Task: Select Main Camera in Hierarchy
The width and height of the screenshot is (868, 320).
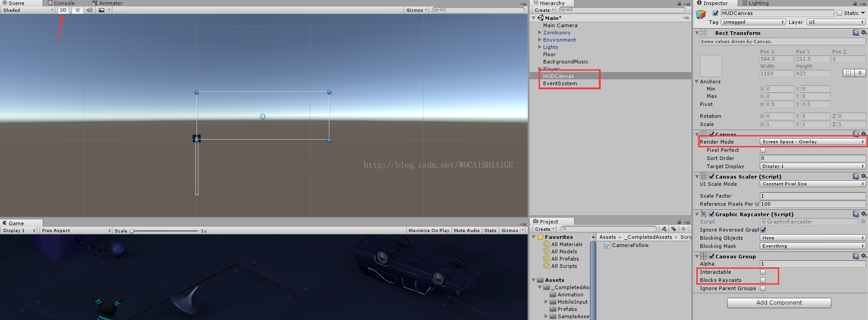Action: coord(560,25)
